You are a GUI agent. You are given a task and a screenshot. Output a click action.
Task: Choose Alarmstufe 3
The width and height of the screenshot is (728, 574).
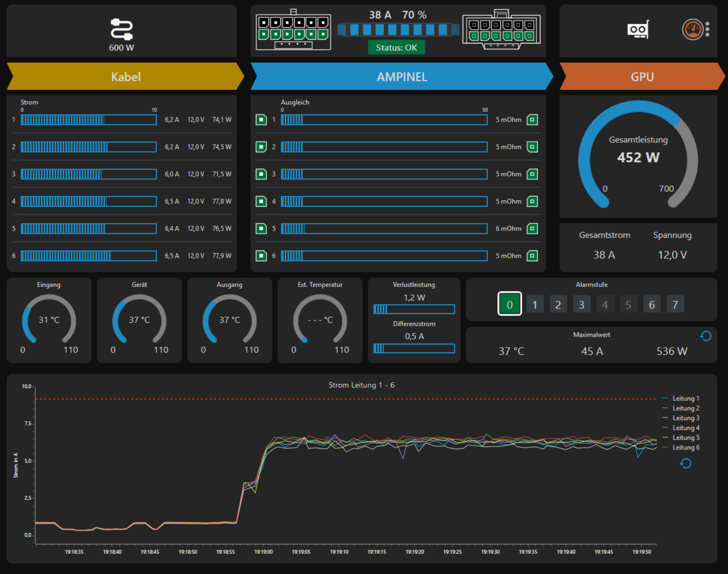click(582, 304)
